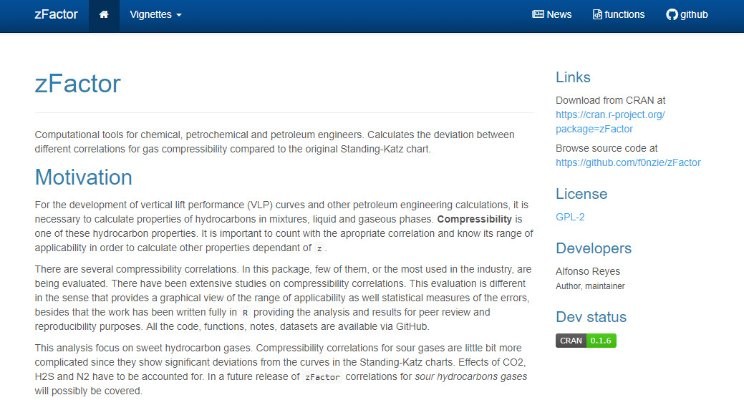The width and height of the screenshot is (744, 400).
Task: Click the Links sidebar heading
Action: click(x=573, y=77)
